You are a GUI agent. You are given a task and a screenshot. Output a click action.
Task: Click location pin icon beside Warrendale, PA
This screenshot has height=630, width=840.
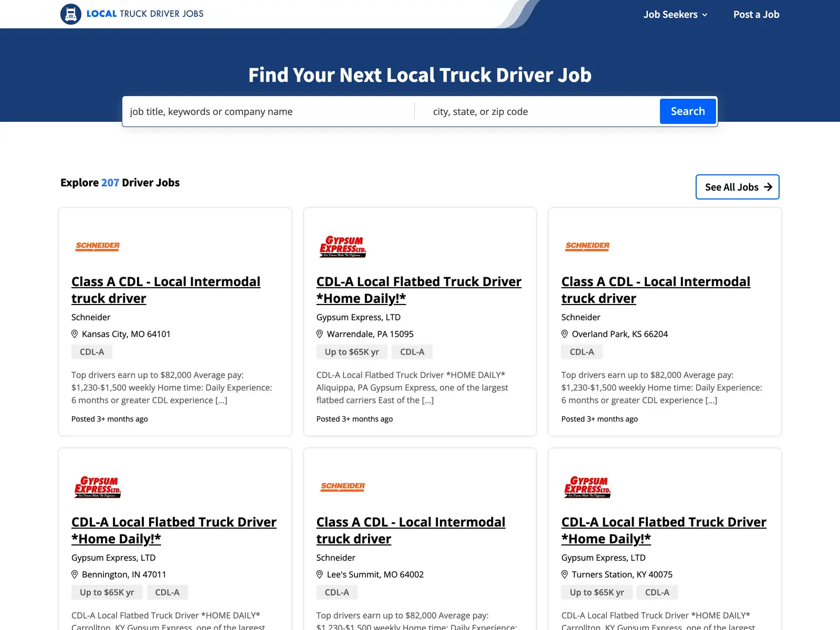(x=319, y=334)
